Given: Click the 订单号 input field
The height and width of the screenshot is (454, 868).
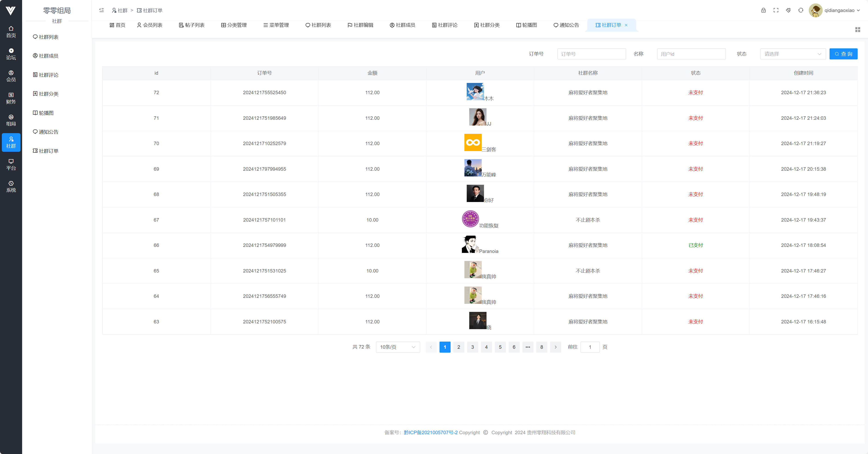Looking at the screenshot, I should [x=591, y=54].
